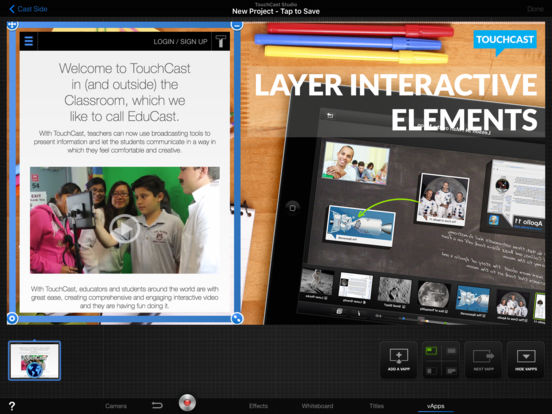The width and height of the screenshot is (552, 414).
Task: Select the web vApp thumbnail in the tray
Action: 34,360
